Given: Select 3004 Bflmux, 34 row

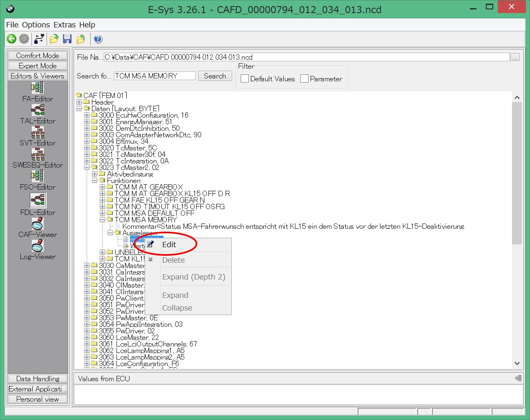Looking at the screenshot, I should (x=123, y=141).
